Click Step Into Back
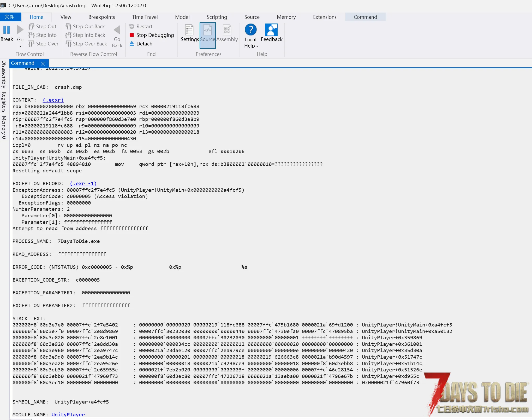The image size is (532, 420). click(85, 35)
